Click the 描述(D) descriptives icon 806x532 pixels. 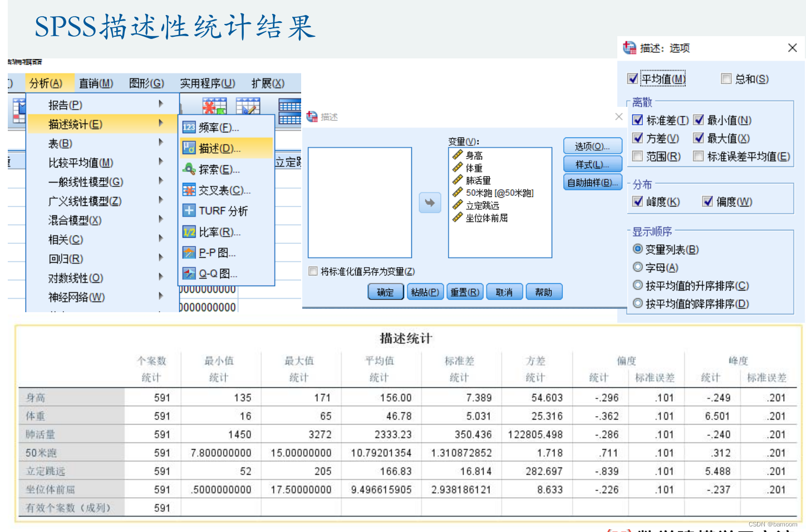[189, 148]
